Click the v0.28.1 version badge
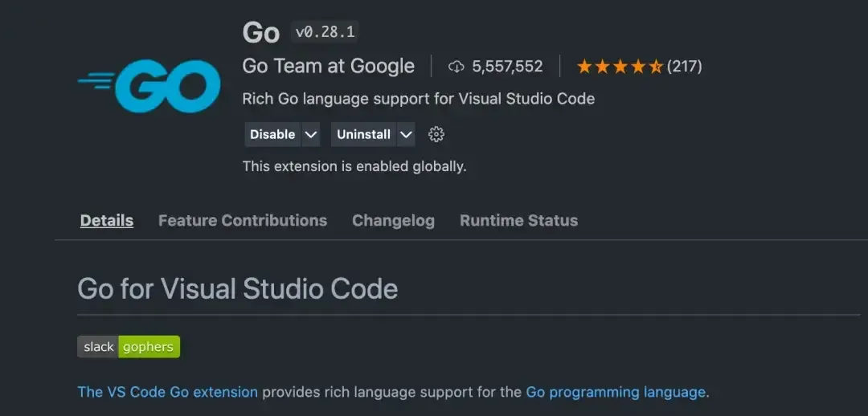This screenshot has height=416, width=868. (x=325, y=32)
